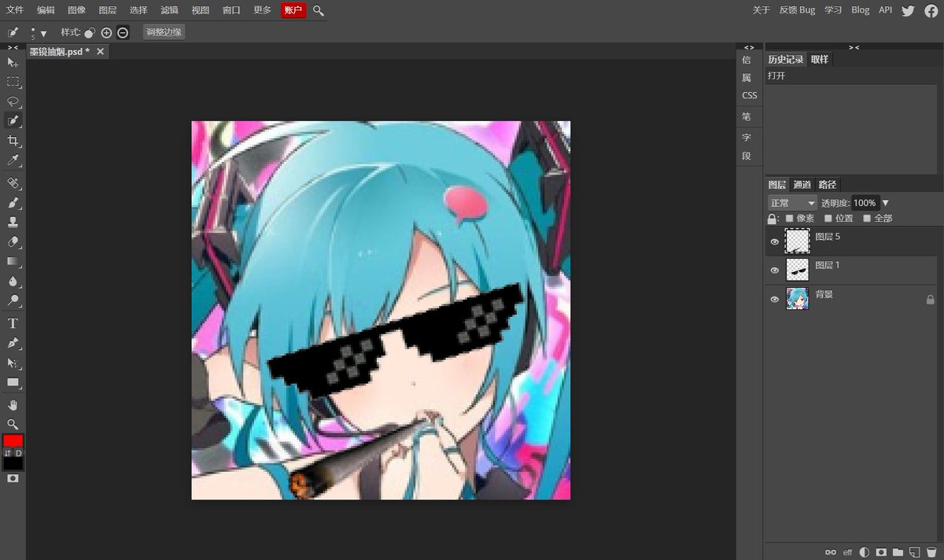Check the 位置 lock checkbox
Screen dimensions: 944x560
tap(828, 219)
